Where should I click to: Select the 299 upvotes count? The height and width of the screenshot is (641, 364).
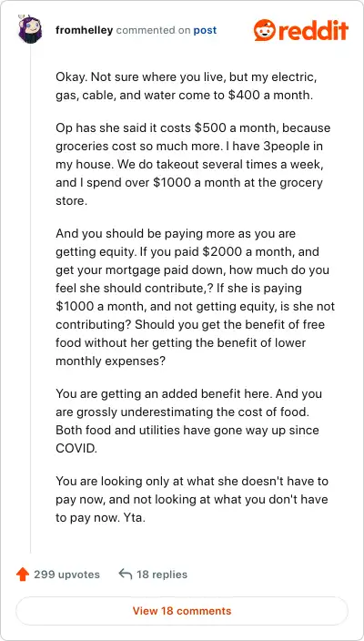point(66,575)
